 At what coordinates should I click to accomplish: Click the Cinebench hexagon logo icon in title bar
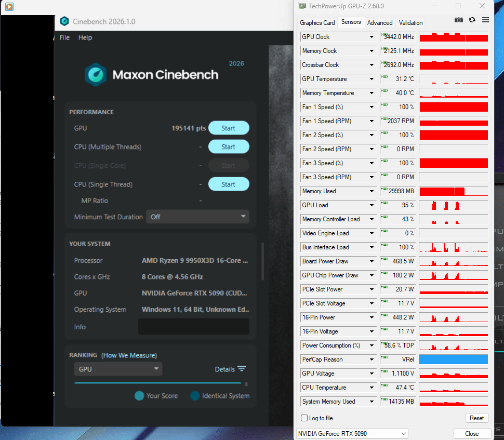(x=64, y=21)
